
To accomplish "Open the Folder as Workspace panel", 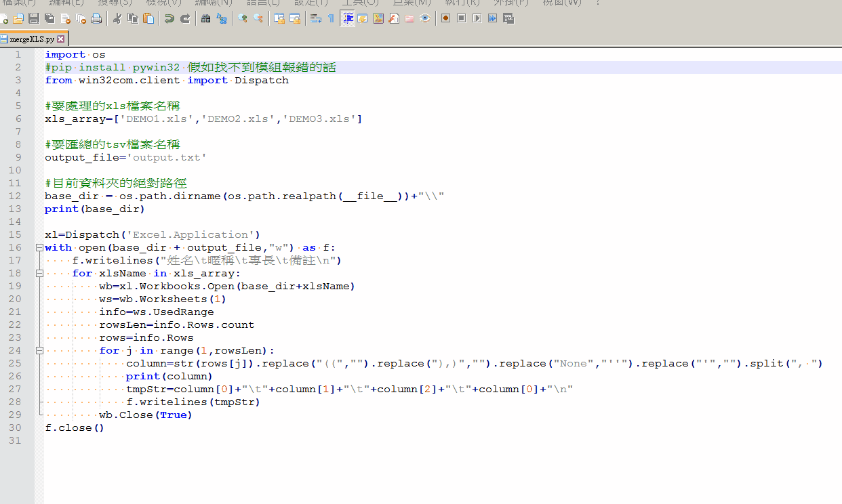I will (409, 18).
